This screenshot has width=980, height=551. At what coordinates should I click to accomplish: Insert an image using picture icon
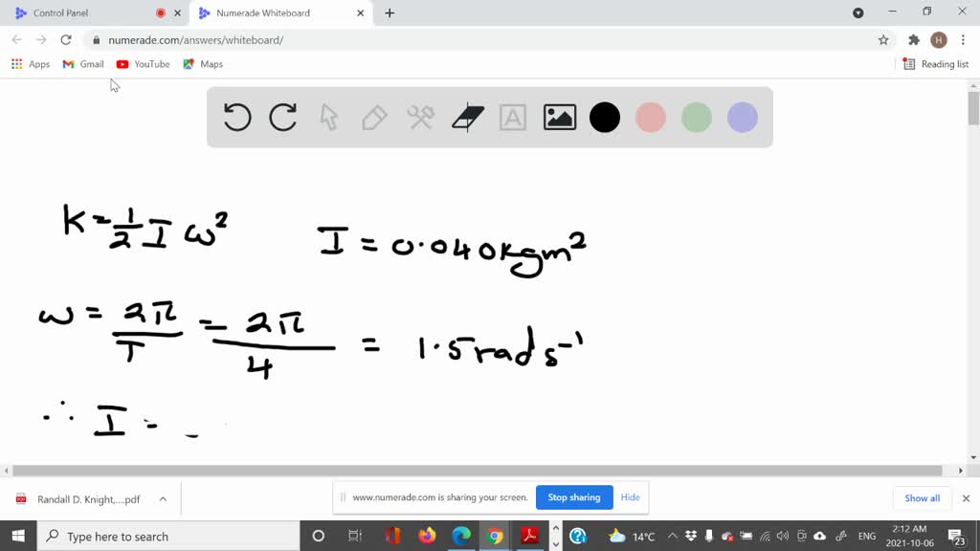click(559, 118)
